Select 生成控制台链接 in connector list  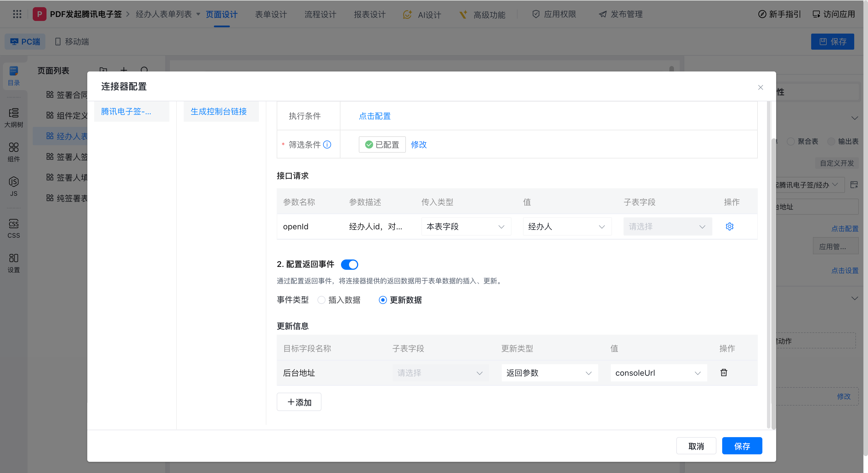[219, 112]
